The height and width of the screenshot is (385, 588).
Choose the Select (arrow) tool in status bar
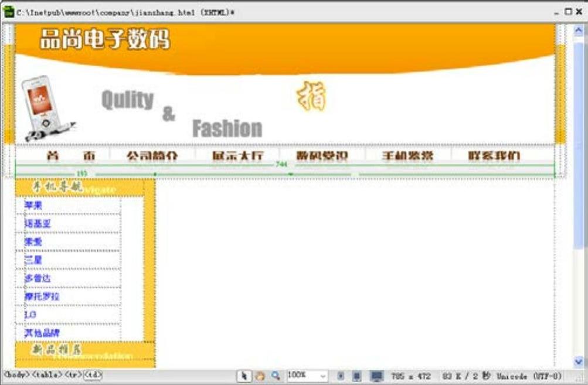(244, 376)
